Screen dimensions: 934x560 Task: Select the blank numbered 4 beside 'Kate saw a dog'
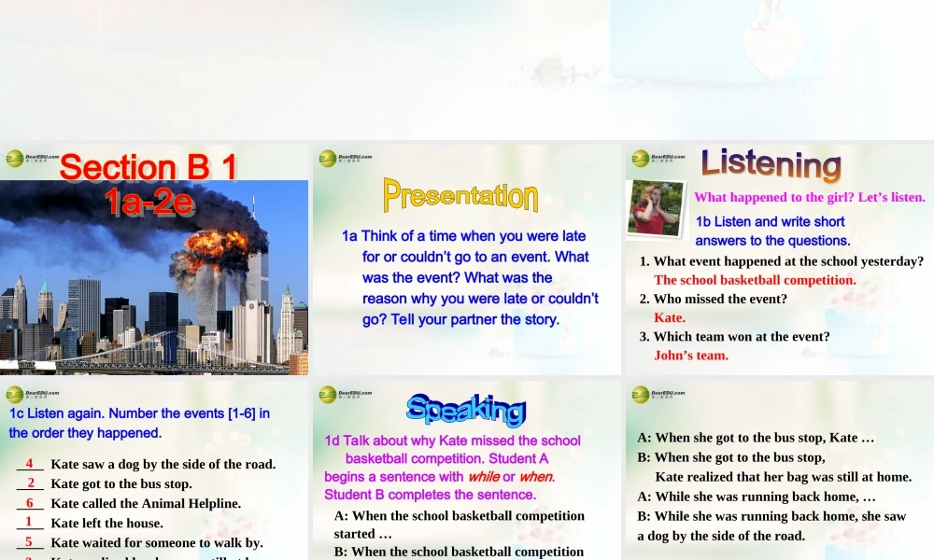coord(29,464)
